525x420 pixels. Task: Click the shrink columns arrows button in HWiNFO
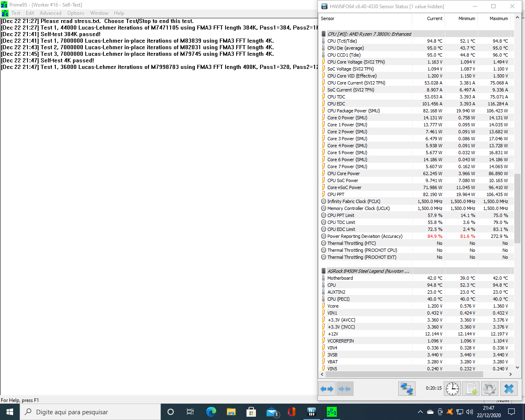pyautogui.click(x=345, y=389)
